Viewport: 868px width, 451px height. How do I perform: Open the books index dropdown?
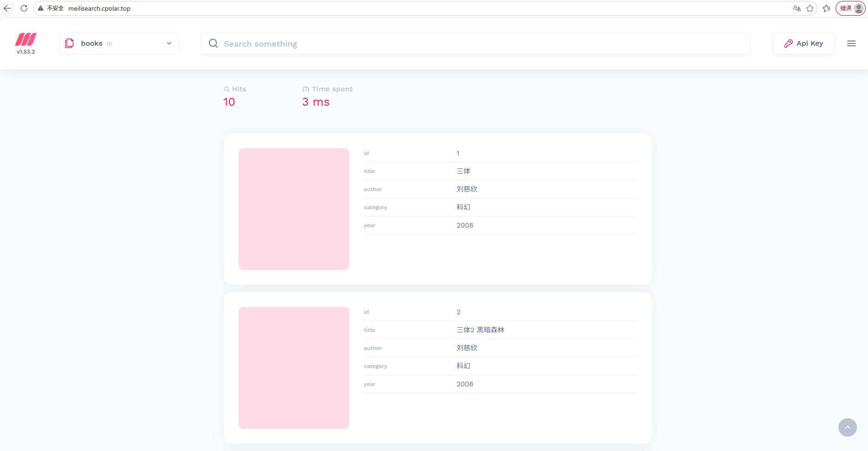119,43
